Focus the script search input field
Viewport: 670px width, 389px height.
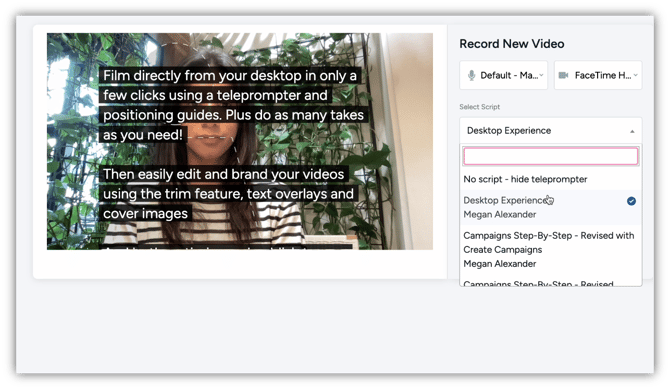click(x=551, y=156)
